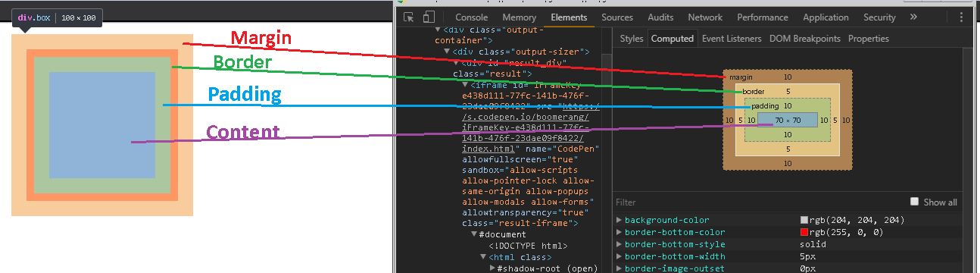
Task: Expand the background-color property
Action: click(619, 220)
